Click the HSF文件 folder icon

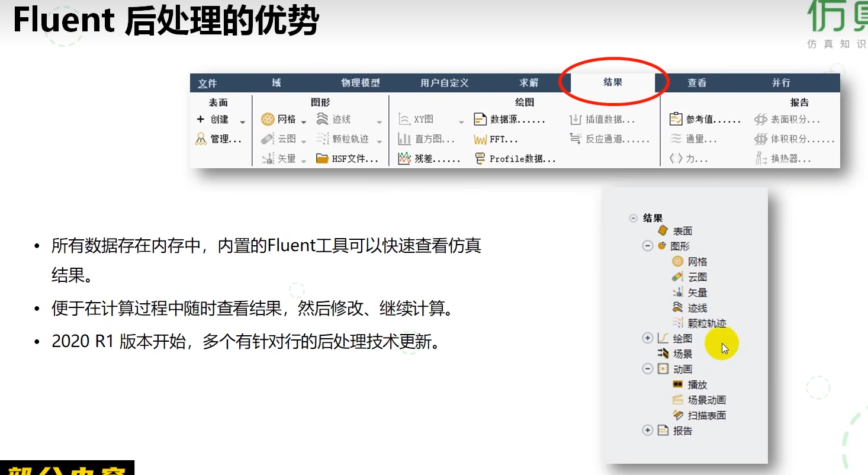pos(322,159)
